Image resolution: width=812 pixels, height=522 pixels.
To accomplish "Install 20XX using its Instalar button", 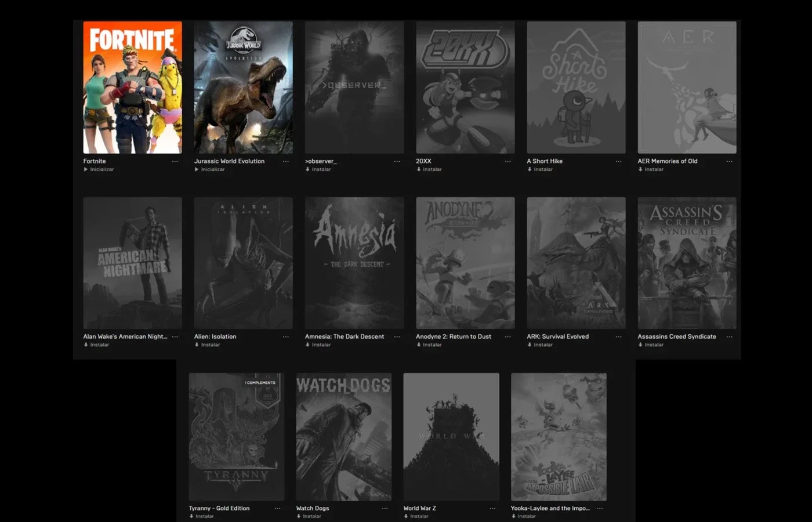I will pyautogui.click(x=429, y=169).
